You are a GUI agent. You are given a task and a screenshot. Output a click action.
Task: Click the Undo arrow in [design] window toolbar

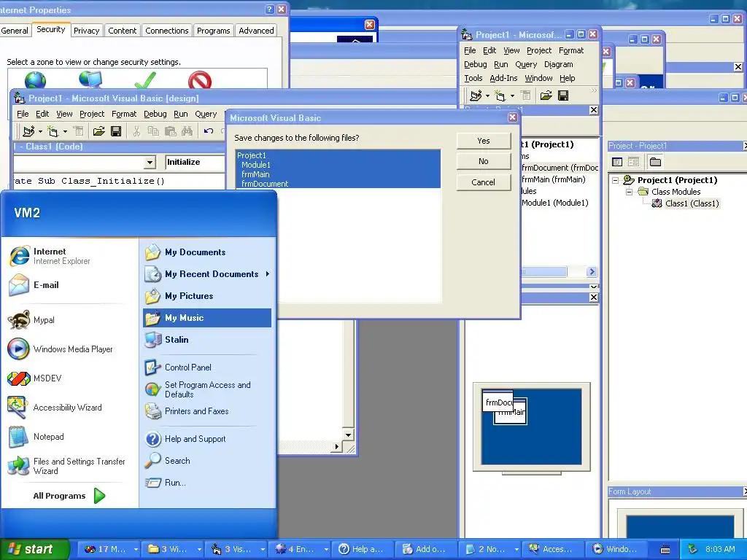pyautogui.click(x=208, y=131)
